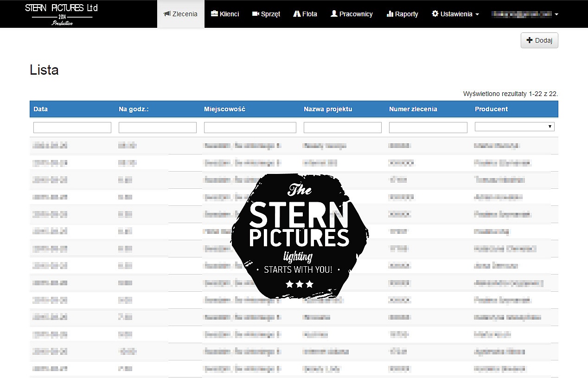
Task: Focus the Data filter input field
Action: (72, 127)
